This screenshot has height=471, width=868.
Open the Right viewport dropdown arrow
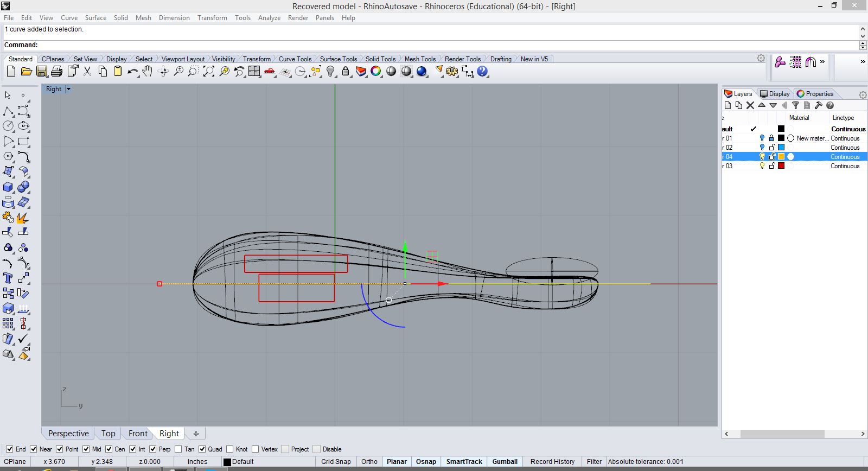coord(68,89)
